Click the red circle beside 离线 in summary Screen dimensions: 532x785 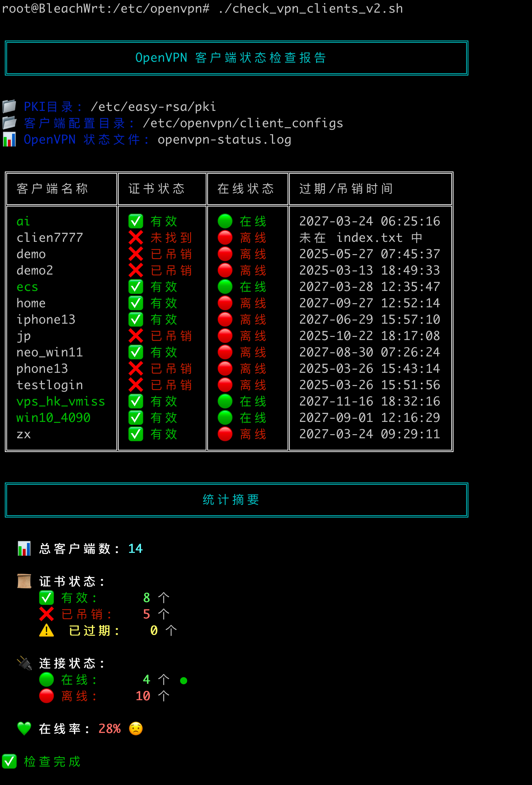[x=47, y=696]
